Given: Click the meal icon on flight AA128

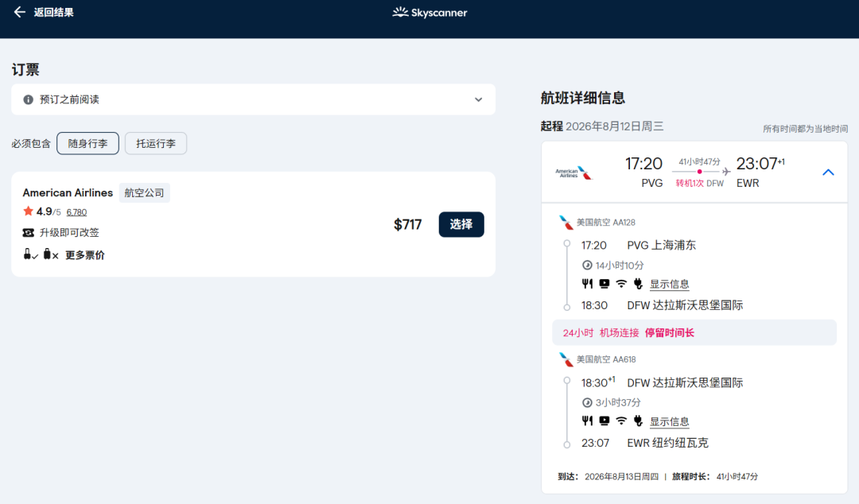Looking at the screenshot, I should pyautogui.click(x=587, y=284).
